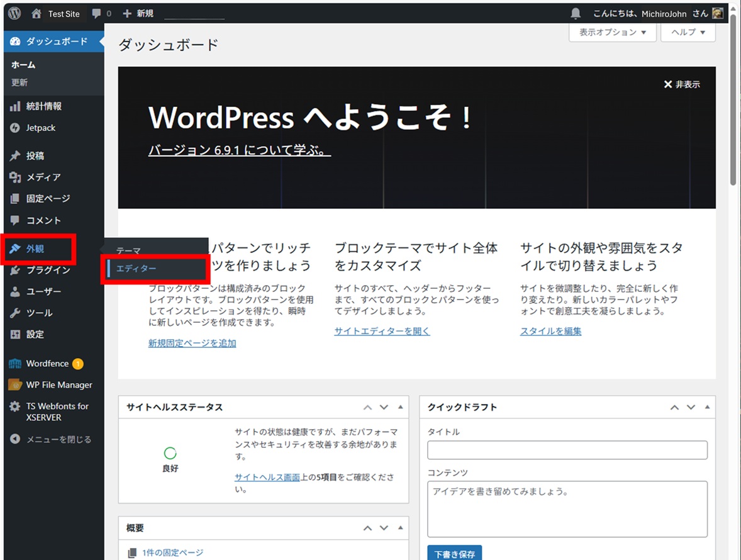Image resolution: width=741 pixels, height=560 pixels.
Task: Select テーマ in the 外観 submenu
Action: tap(128, 250)
